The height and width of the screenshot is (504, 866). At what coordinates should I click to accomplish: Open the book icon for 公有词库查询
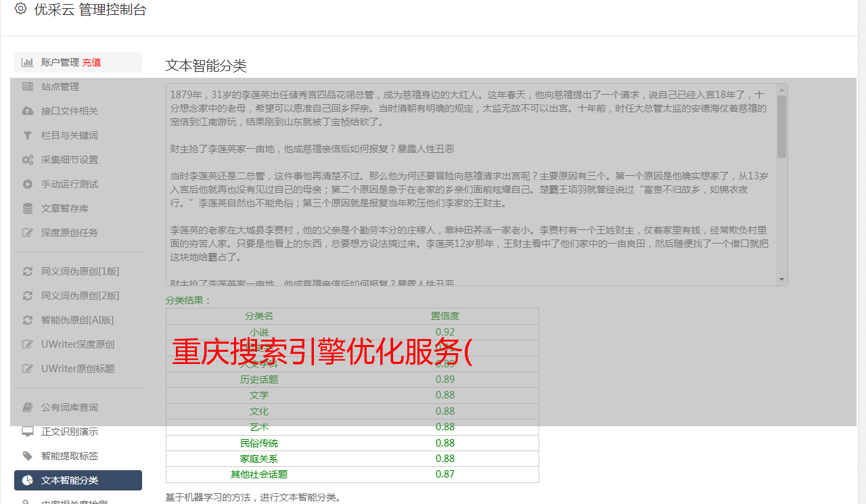coord(28,407)
